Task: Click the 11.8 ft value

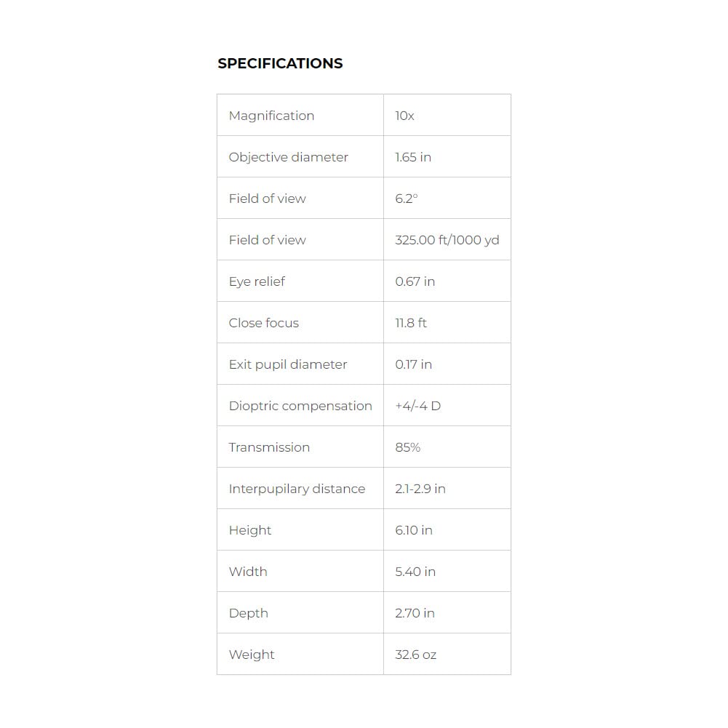Action: click(x=410, y=323)
